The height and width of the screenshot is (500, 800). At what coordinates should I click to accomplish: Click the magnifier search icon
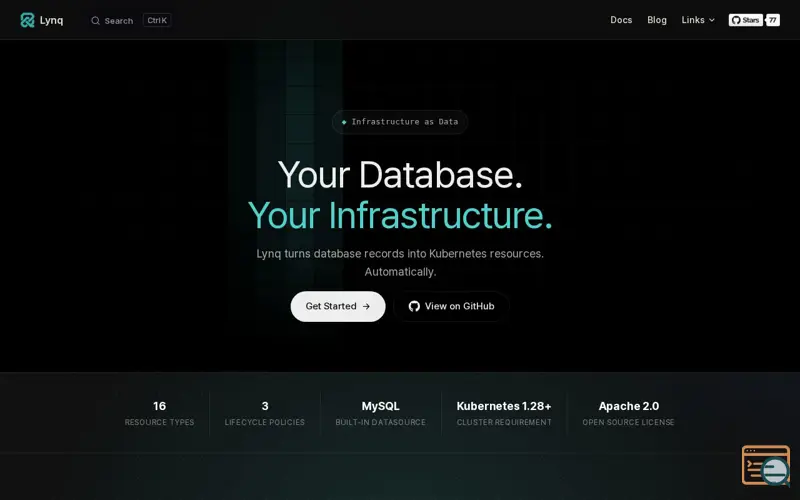(95, 20)
